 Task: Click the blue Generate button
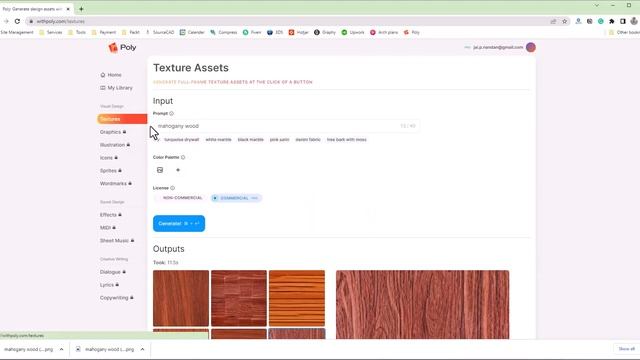(x=179, y=223)
